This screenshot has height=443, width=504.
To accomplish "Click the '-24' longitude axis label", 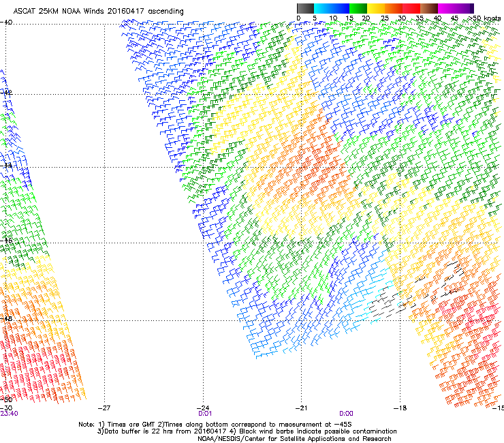I will click(203, 408).
